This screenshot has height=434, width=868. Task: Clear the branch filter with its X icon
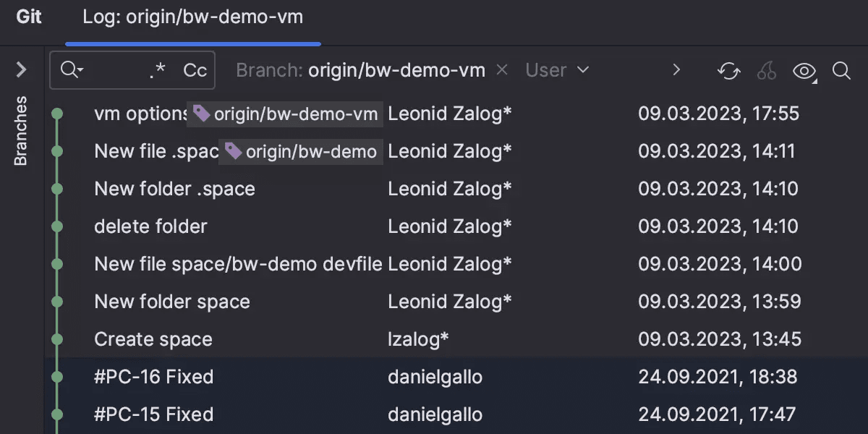(501, 69)
